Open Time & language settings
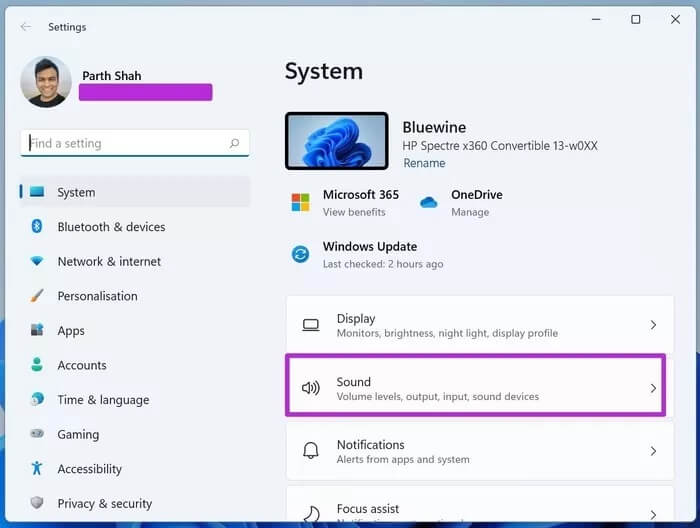Image resolution: width=700 pixels, height=528 pixels. point(135,399)
